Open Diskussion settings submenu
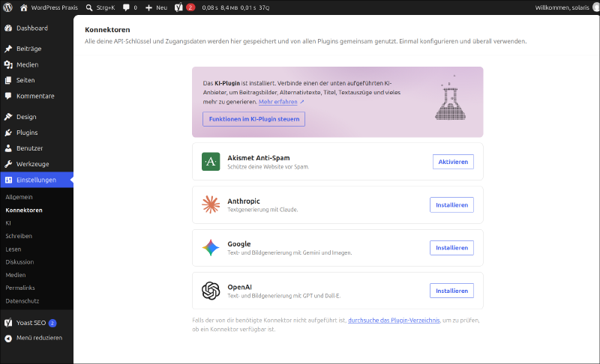600x364 pixels. click(19, 261)
